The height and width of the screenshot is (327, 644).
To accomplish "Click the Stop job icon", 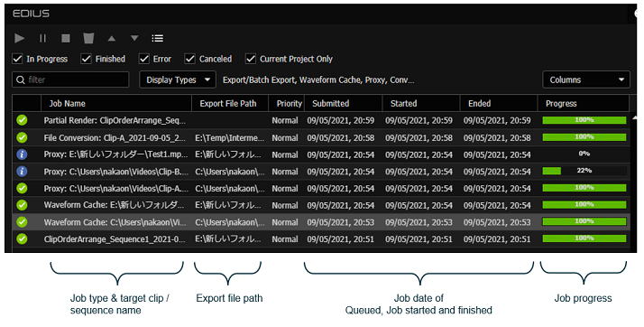I will click(x=66, y=38).
